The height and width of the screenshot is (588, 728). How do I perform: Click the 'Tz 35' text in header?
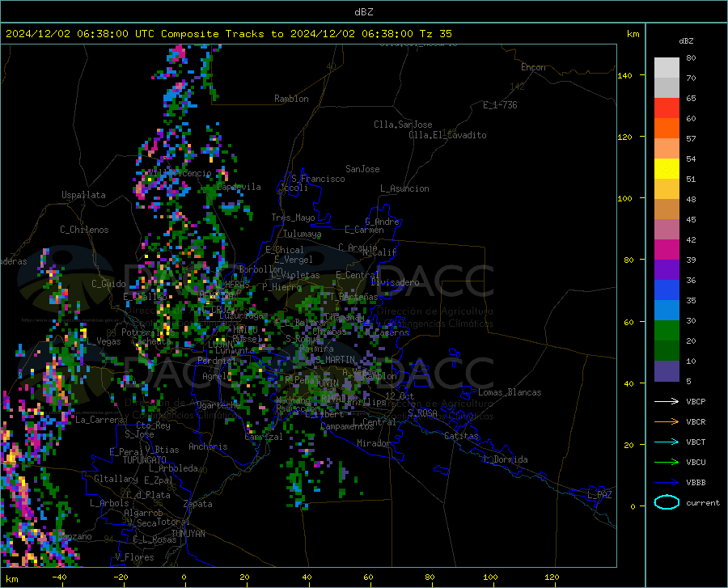coord(436,34)
